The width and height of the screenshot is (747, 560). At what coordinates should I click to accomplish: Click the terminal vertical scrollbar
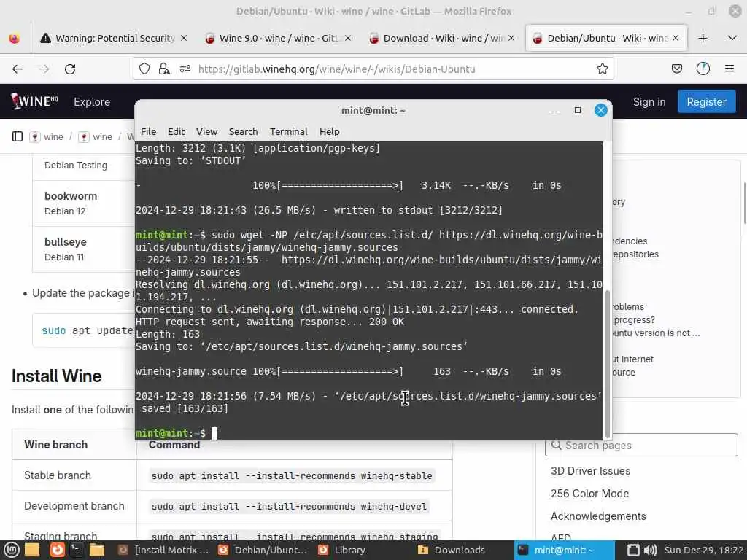pyautogui.click(x=608, y=364)
